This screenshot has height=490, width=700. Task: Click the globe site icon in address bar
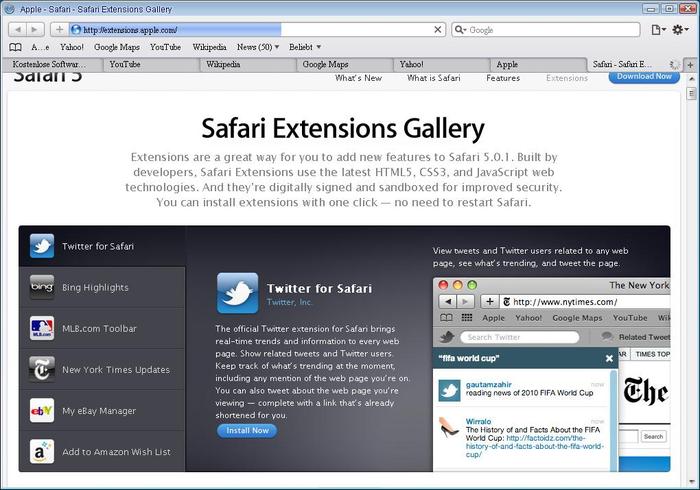pyautogui.click(x=76, y=29)
